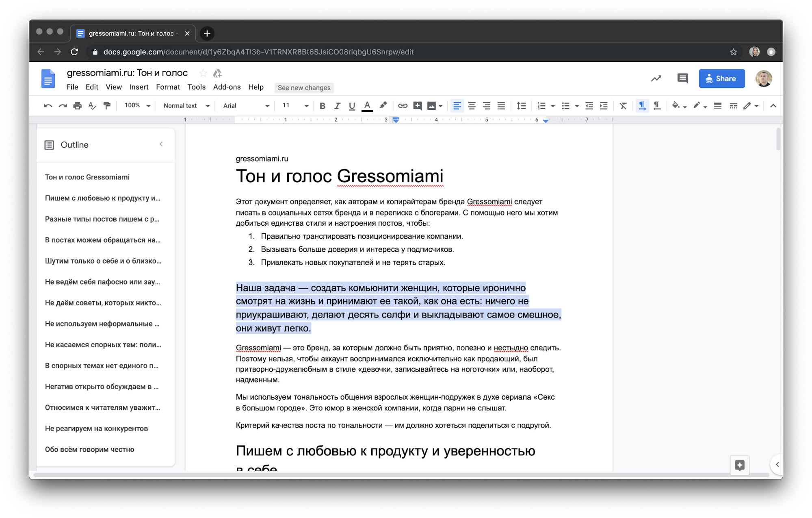
Task: Click the pencil Editing mode icon
Action: tap(747, 106)
